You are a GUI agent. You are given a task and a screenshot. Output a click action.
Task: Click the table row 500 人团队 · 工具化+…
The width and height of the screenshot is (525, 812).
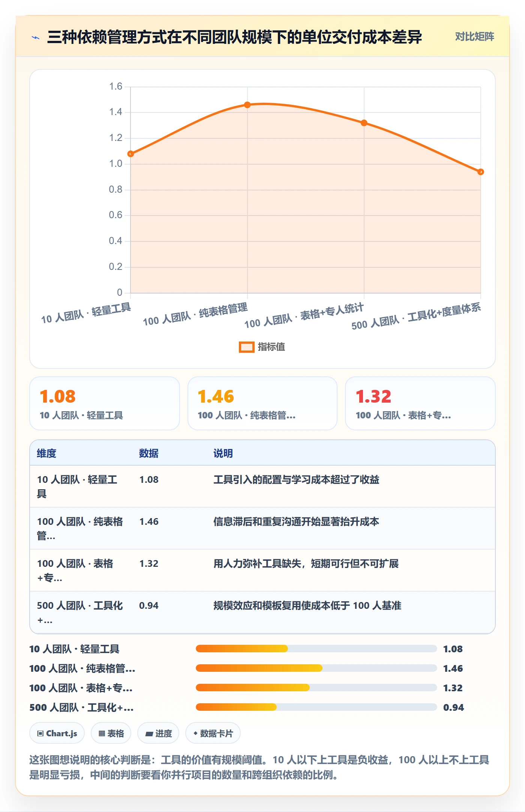[262, 613]
